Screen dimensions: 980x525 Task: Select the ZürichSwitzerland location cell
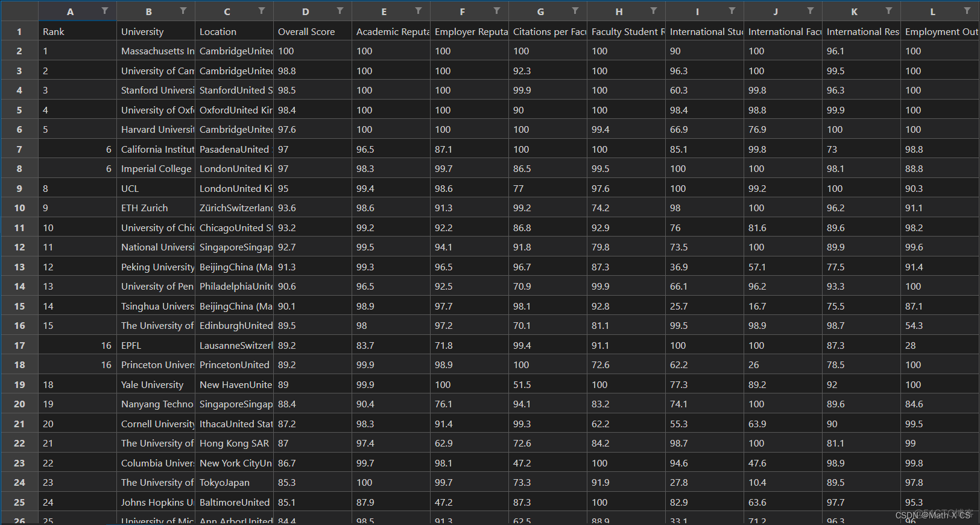235,208
